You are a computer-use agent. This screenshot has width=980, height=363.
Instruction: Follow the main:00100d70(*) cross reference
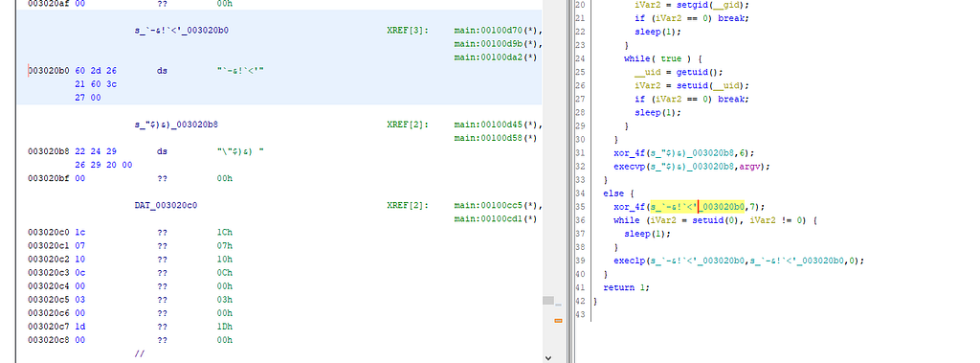point(499,30)
